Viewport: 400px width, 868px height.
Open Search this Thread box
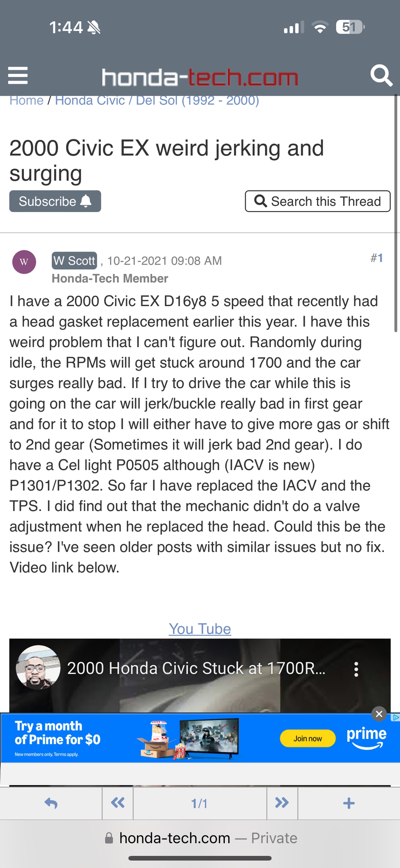tap(317, 201)
